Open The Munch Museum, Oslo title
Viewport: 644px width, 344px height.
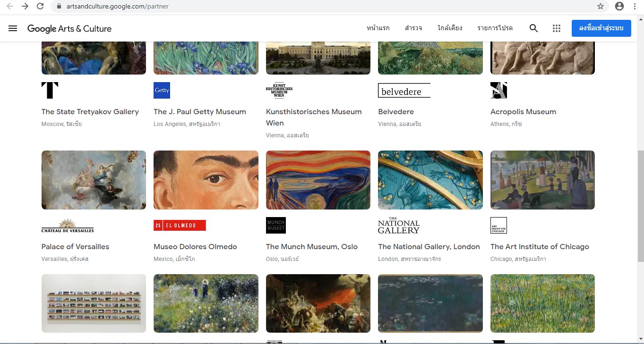[x=312, y=247]
